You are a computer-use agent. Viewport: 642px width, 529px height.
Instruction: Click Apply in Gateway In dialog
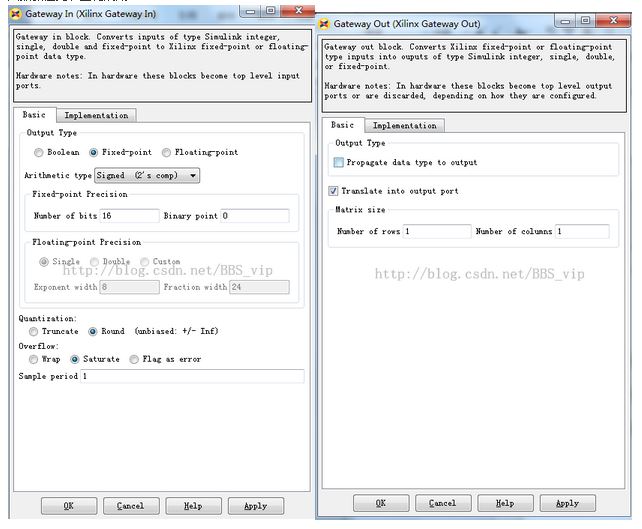click(255, 506)
